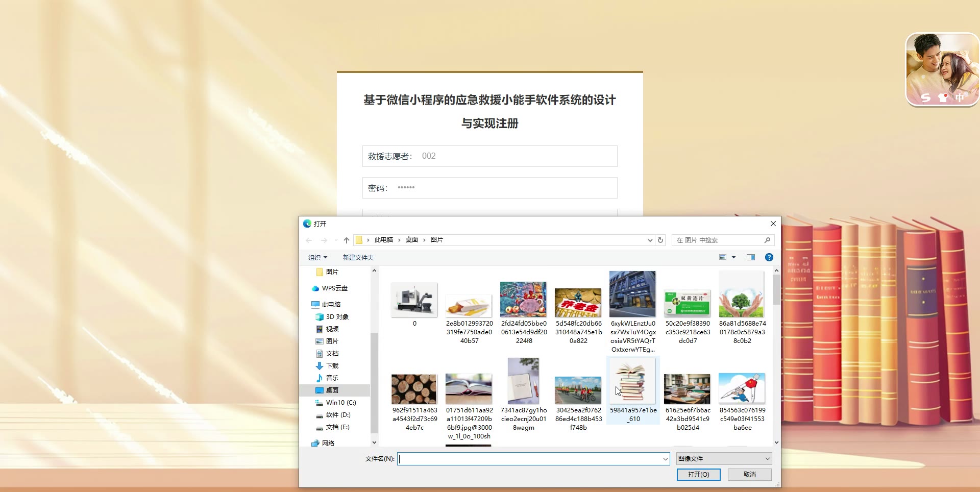Image resolution: width=980 pixels, height=492 pixels.
Task: Click 桌面 in the breadcrumb path
Action: click(x=411, y=240)
